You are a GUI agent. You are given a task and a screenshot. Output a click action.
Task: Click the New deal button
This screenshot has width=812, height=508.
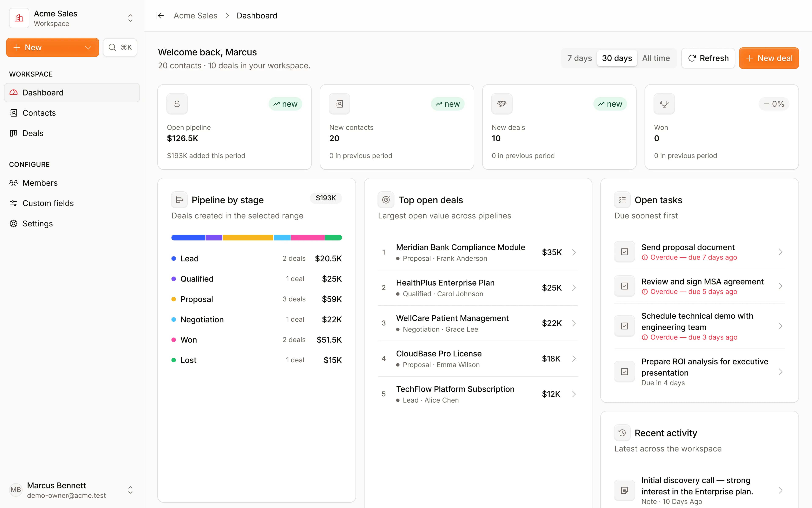point(769,58)
